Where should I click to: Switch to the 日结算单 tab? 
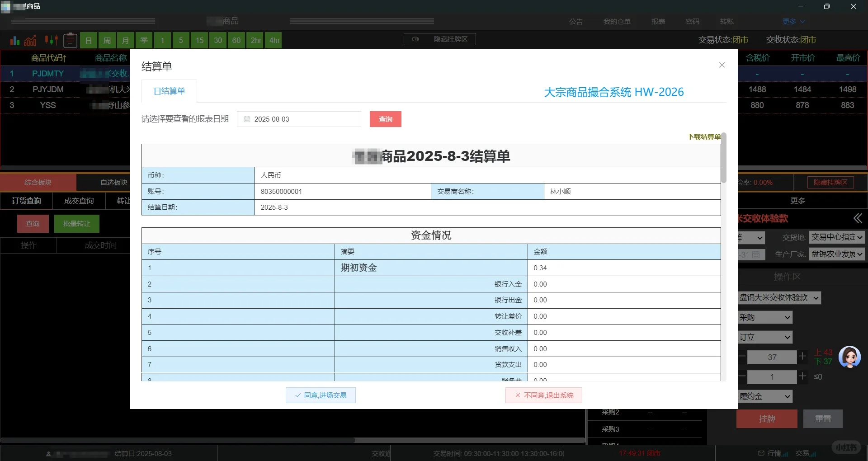point(169,91)
